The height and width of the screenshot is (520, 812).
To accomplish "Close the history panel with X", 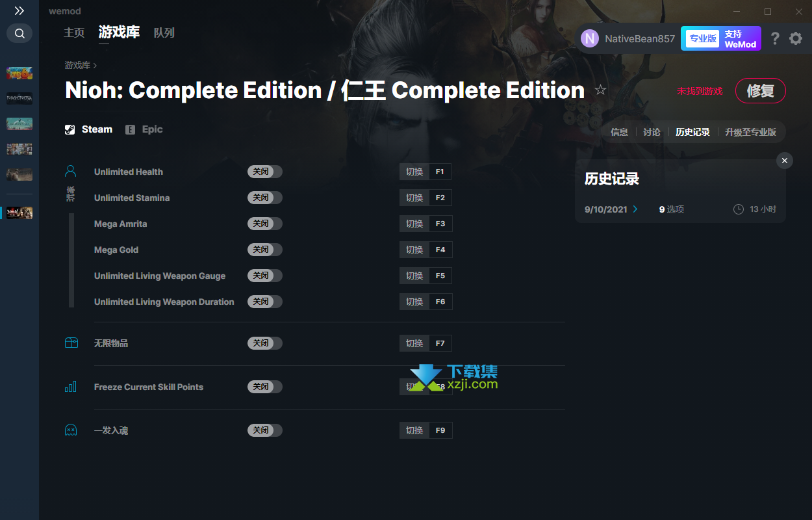I will click(x=785, y=161).
